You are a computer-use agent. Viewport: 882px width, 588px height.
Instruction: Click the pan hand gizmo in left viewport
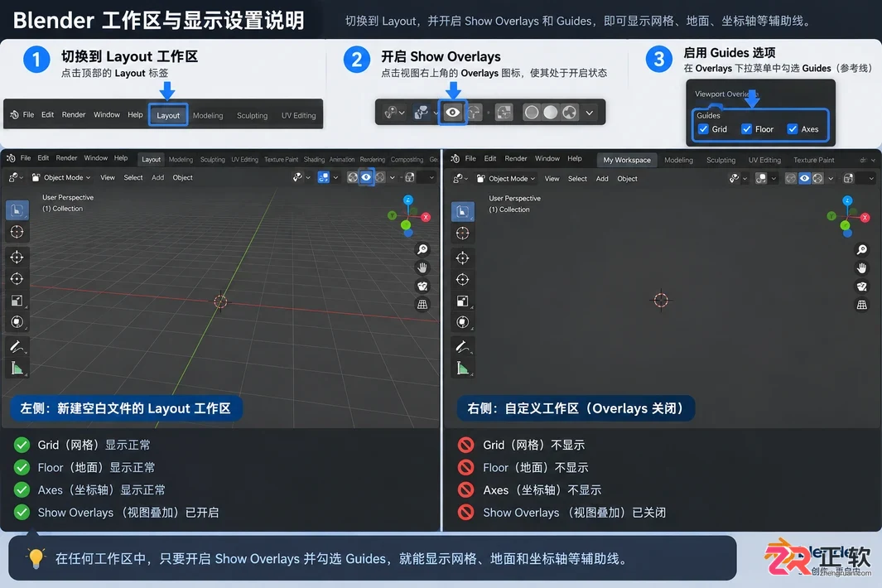point(422,267)
